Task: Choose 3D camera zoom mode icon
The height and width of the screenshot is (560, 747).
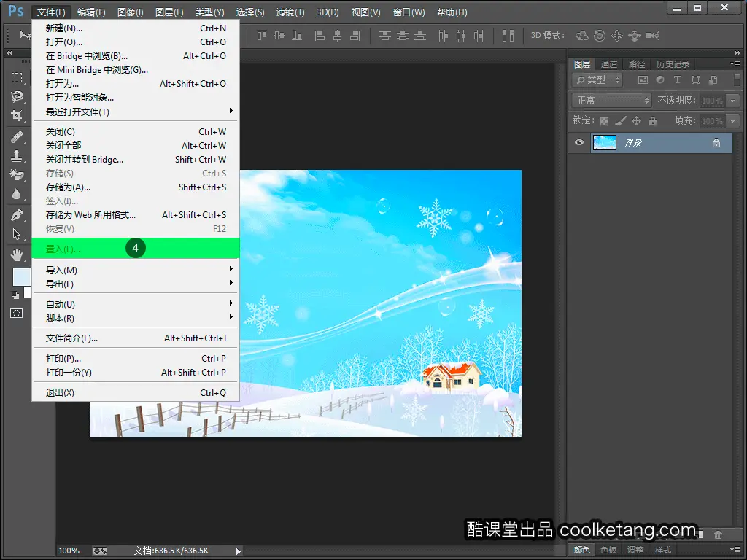Action: 652,35
